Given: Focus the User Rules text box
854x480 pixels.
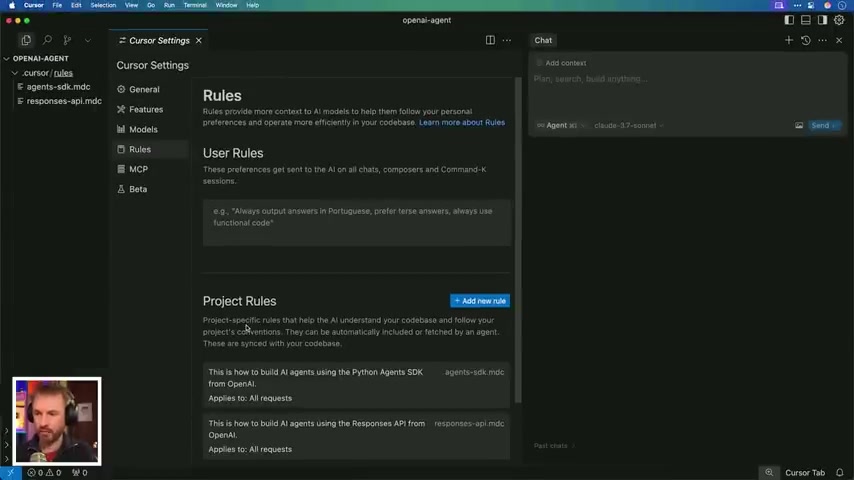Looking at the screenshot, I should (357, 222).
